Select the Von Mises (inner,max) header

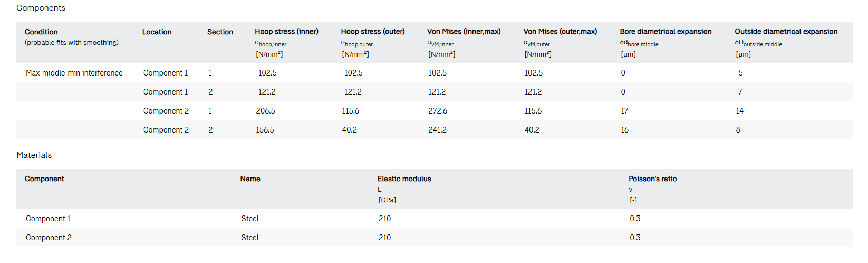(464, 32)
